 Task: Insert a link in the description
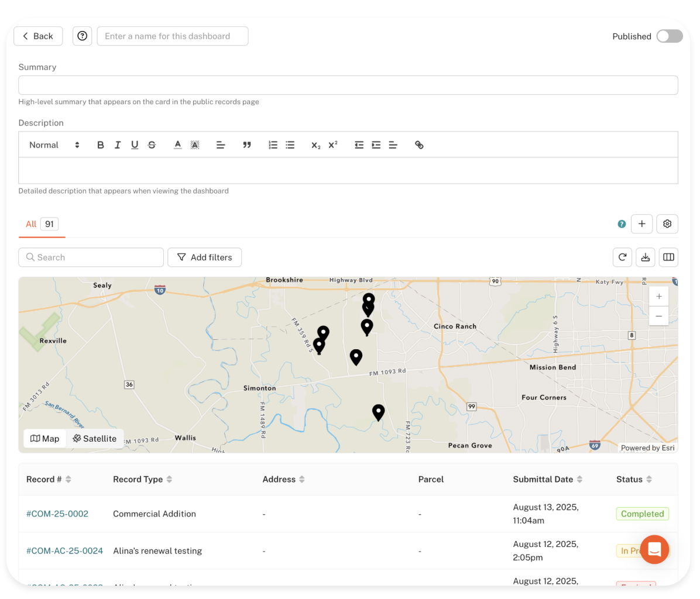pyautogui.click(x=419, y=145)
